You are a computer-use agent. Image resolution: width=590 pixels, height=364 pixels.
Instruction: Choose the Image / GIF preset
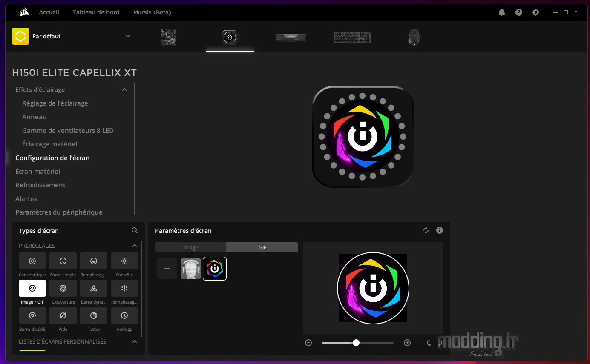[32, 288]
